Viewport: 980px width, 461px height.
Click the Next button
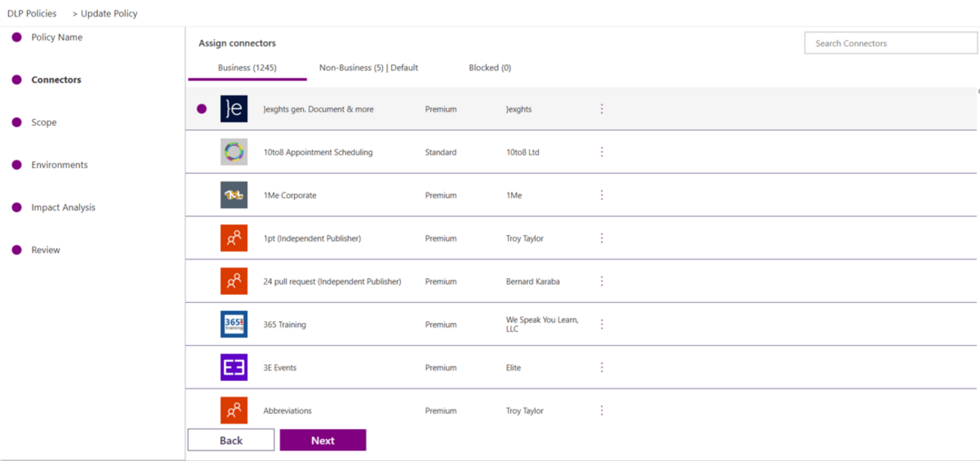click(x=323, y=441)
